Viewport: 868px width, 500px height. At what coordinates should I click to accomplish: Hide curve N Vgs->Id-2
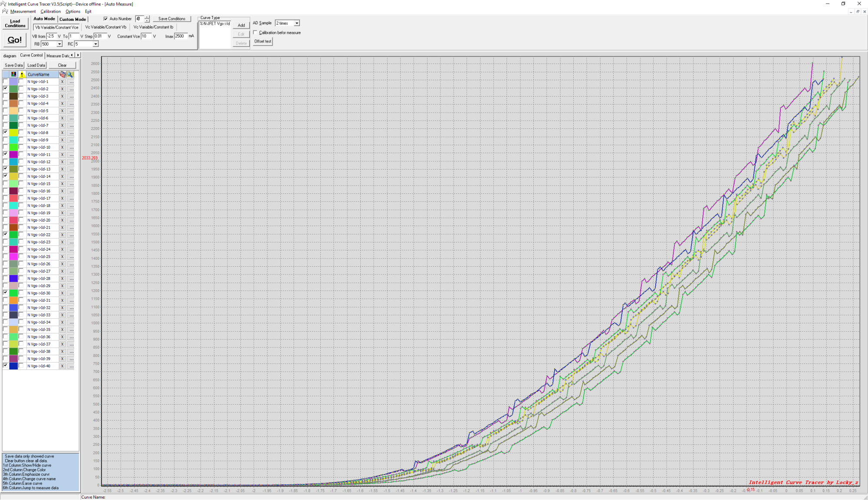[5, 88]
